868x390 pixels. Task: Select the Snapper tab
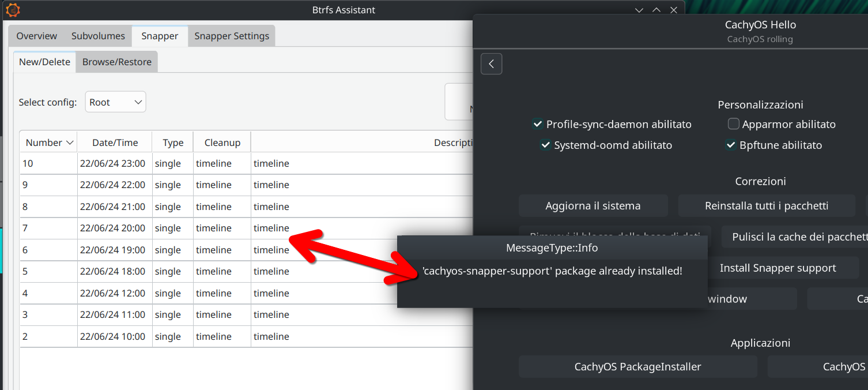(x=160, y=36)
